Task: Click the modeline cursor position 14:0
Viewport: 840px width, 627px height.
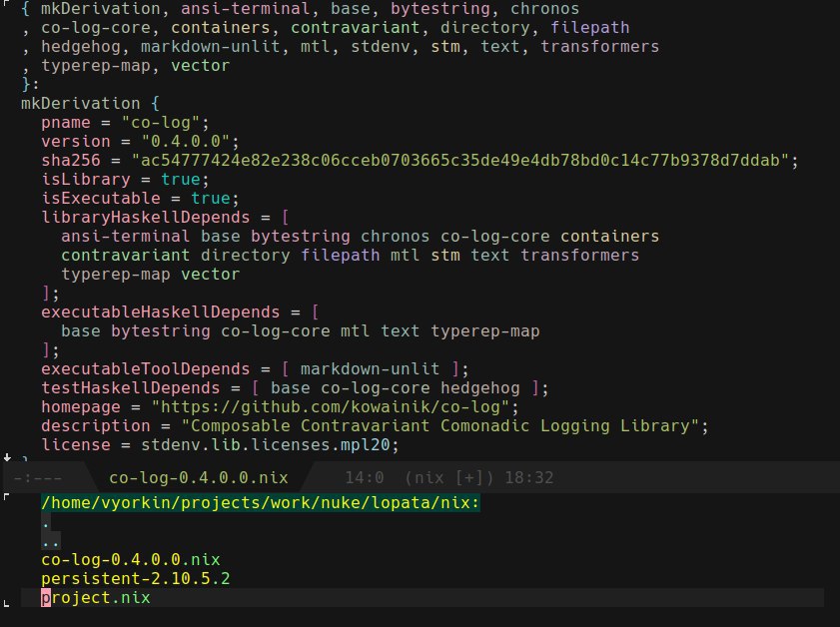Action: (x=365, y=477)
